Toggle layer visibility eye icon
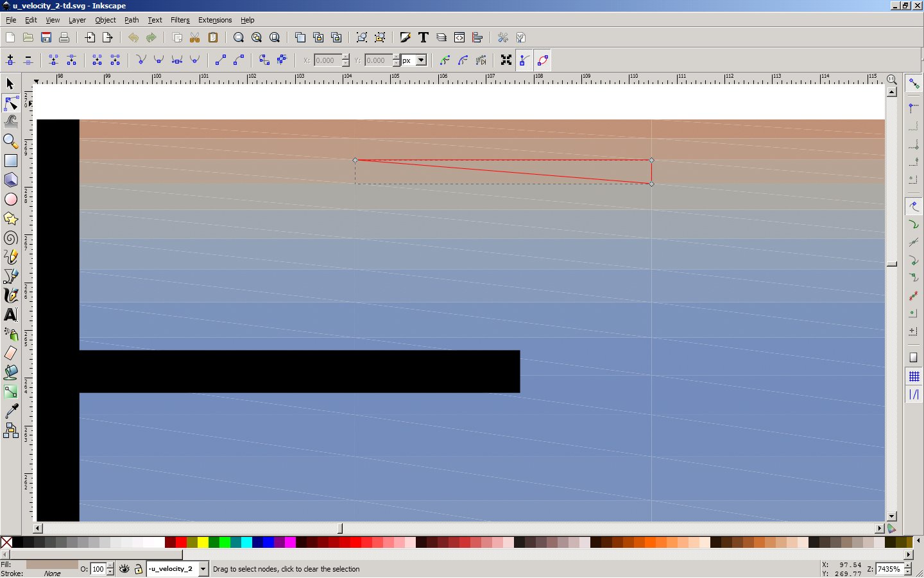Screen dimensions: 924x578 coord(124,569)
